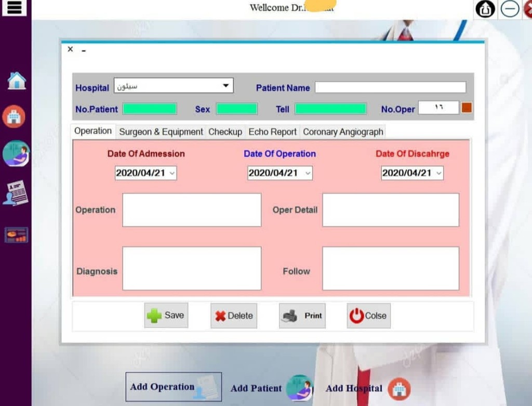Focus the Operation text box

[192, 210]
